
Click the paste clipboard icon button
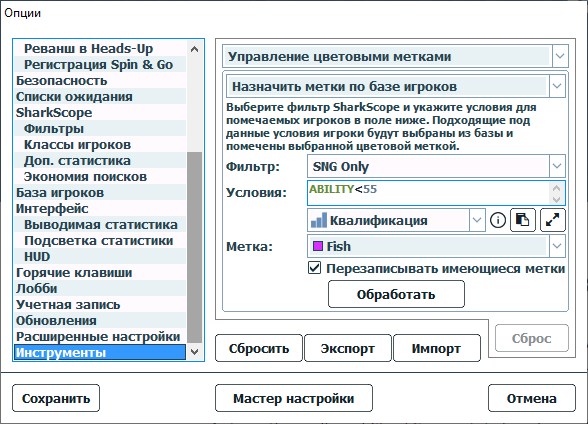[x=523, y=220]
